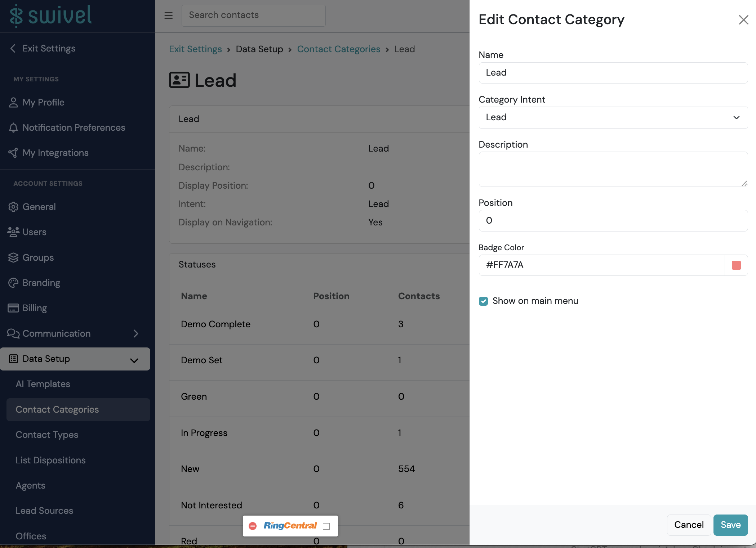Image resolution: width=756 pixels, height=548 pixels.
Task: Open Lead Sources settings
Action: point(44,511)
